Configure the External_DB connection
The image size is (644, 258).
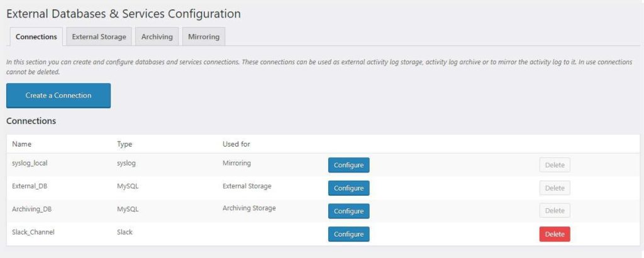(x=348, y=188)
